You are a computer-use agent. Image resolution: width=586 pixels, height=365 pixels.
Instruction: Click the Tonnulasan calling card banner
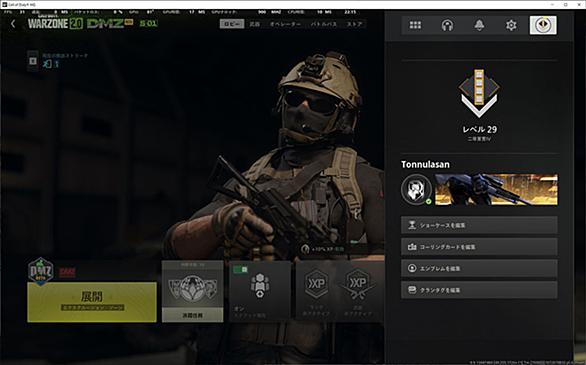(496, 189)
